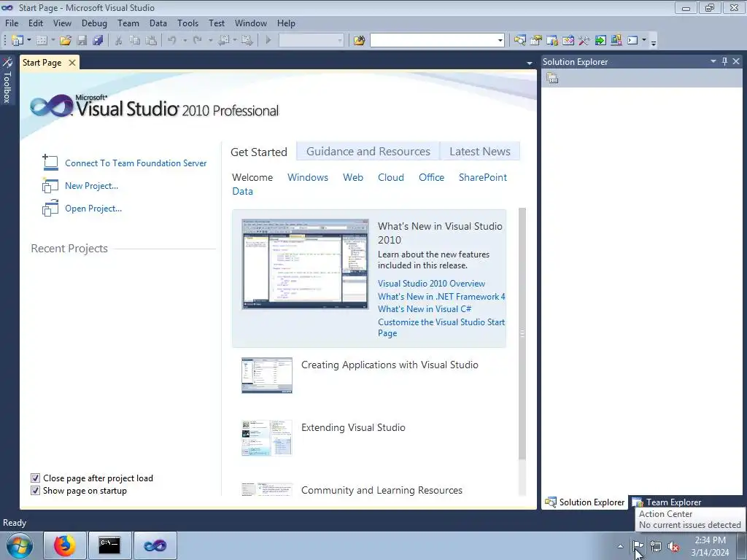
Task: Click the Save All toolbar icon
Action: (98, 41)
